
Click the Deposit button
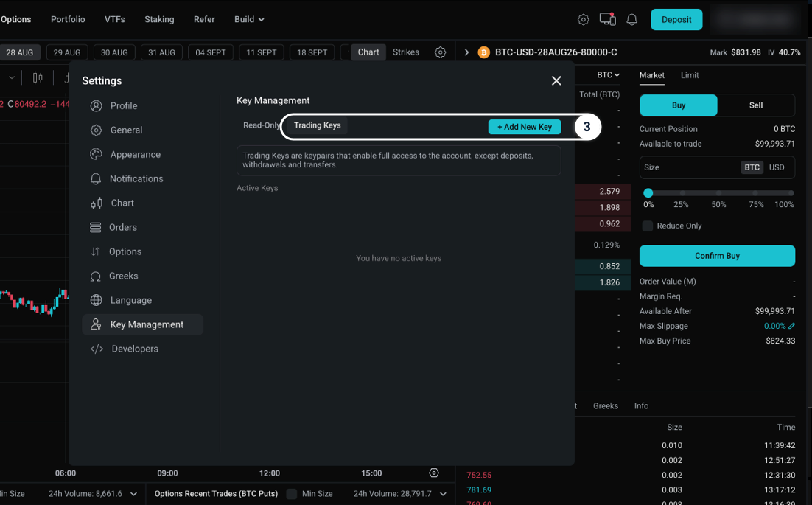click(x=676, y=20)
